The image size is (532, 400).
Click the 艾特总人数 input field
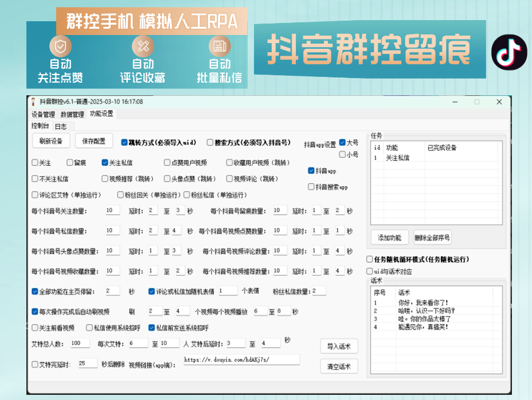[x=80, y=343]
